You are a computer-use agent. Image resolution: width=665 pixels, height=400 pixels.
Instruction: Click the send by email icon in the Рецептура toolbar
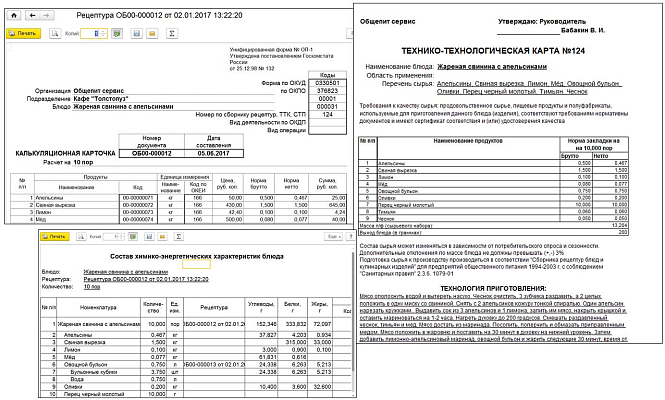151,33
